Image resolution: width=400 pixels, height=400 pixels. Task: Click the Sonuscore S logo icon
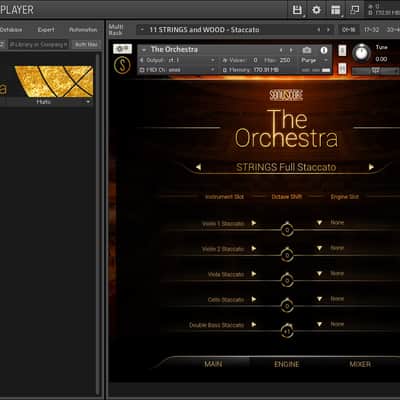(122, 65)
